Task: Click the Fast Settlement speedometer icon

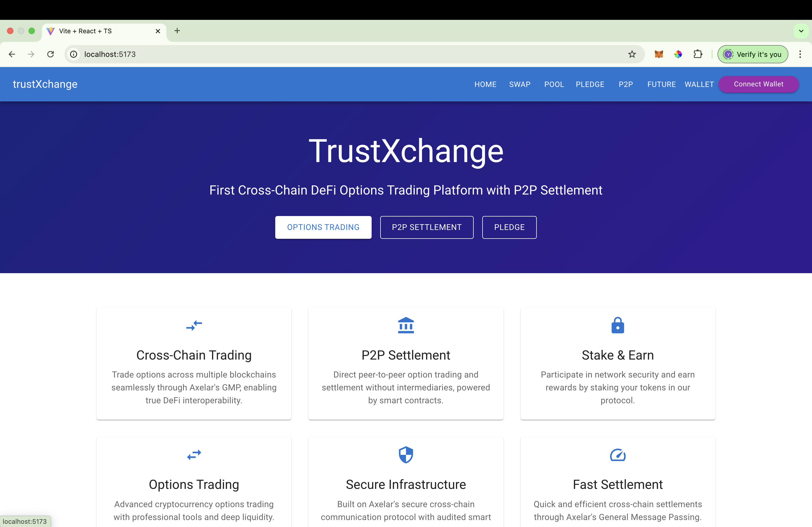Action: click(x=618, y=455)
